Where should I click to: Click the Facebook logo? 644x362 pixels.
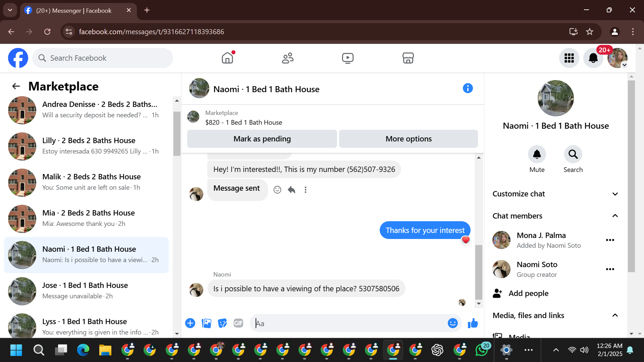tap(18, 58)
